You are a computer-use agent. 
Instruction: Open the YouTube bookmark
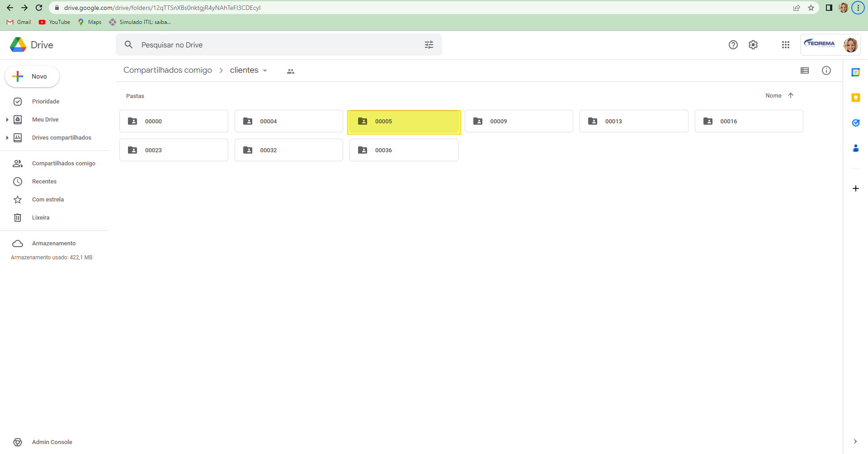(55, 22)
